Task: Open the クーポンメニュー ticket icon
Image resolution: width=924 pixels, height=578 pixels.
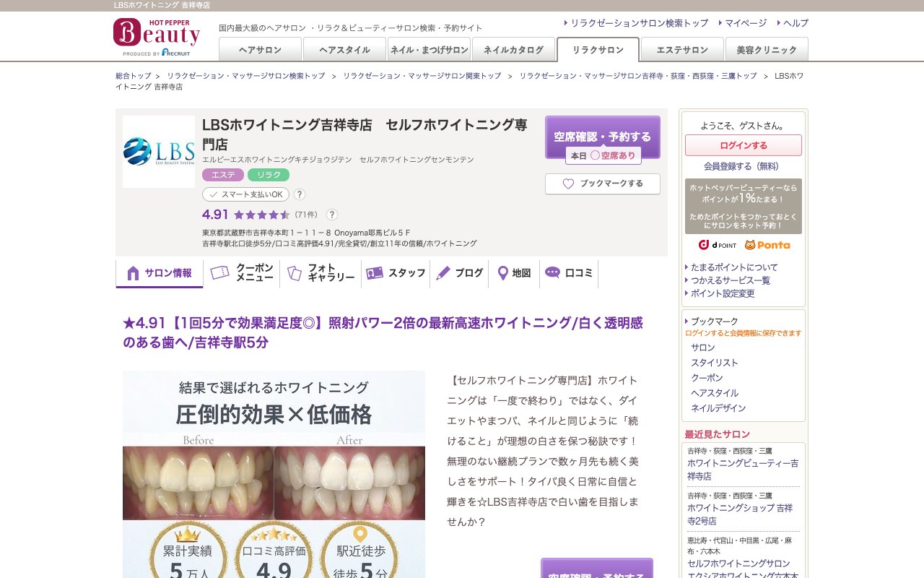Action: [x=220, y=272]
